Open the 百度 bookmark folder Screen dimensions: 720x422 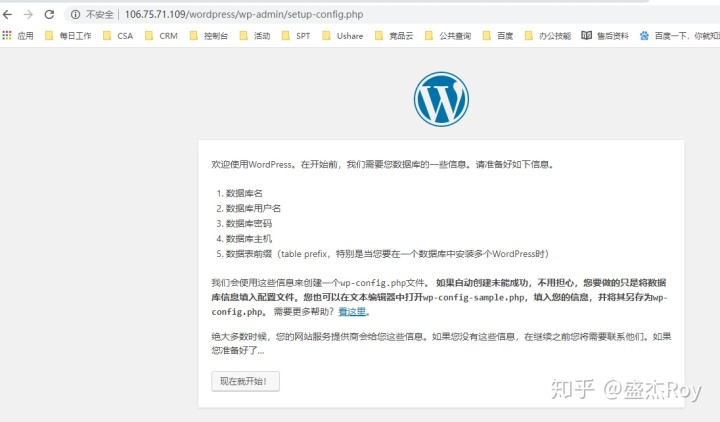click(498, 36)
